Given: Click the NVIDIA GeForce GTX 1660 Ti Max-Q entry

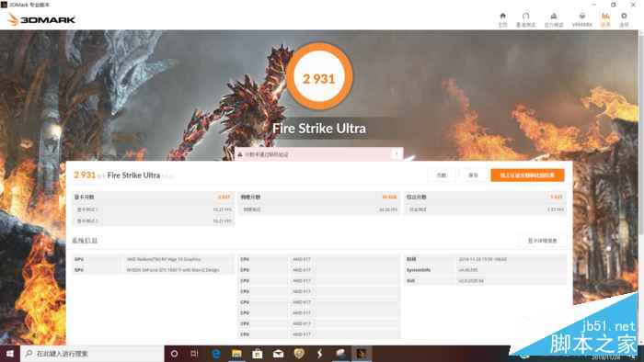Looking at the screenshot, I should (173, 270).
